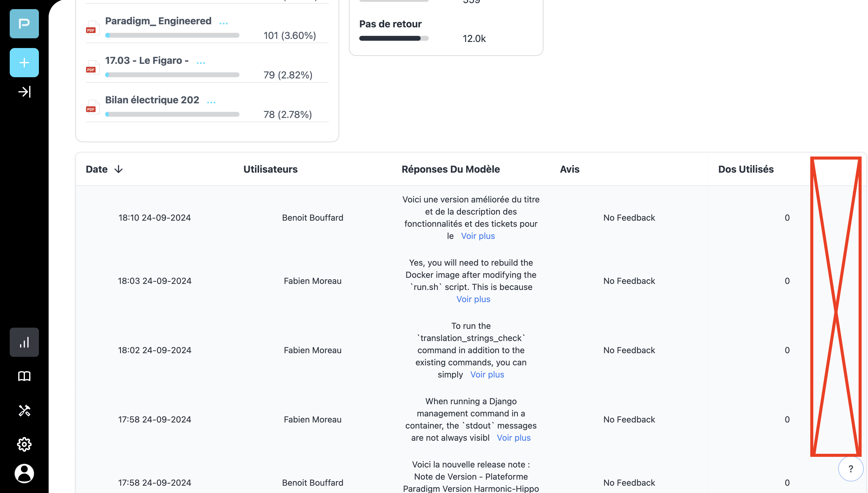Click PDF icon of Paradigm_ Engineered
Screen dimensions: 868x493
click(x=92, y=28)
